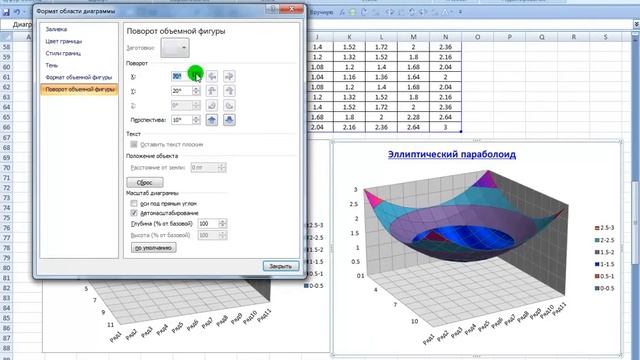Screen dimensions: 640x360
Task: Click cell containing 1.36
Action: coord(381,77)
